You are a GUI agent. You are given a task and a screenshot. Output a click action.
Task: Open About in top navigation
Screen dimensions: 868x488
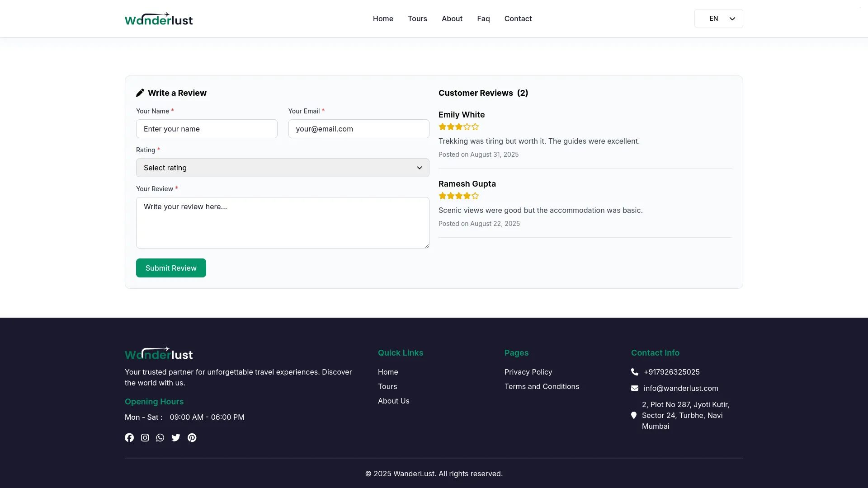pos(452,19)
